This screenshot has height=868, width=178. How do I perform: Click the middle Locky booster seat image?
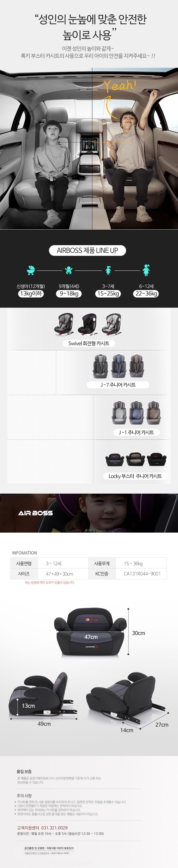pos(135,459)
